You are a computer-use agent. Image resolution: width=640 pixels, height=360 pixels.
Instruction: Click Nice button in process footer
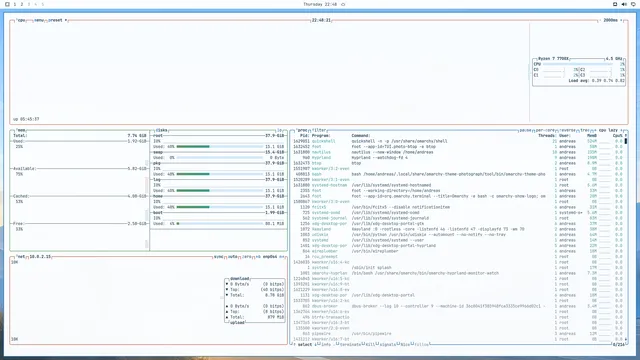[404, 345]
